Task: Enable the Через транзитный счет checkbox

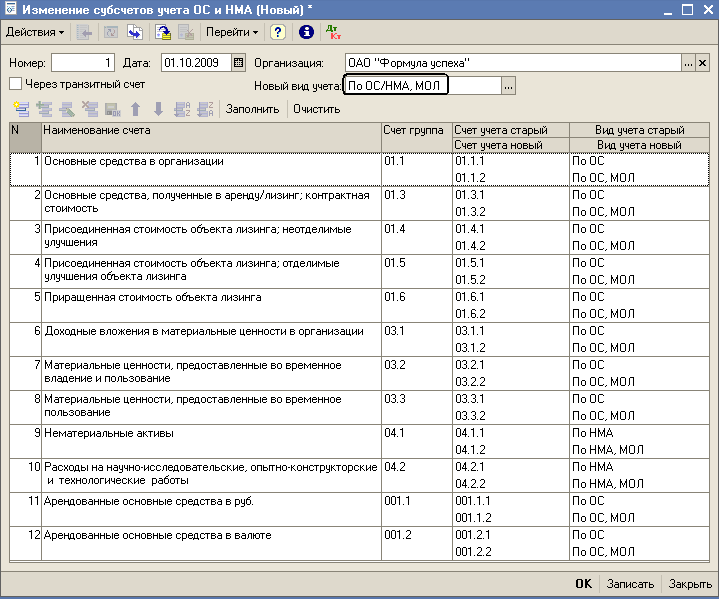Action: pos(15,84)
